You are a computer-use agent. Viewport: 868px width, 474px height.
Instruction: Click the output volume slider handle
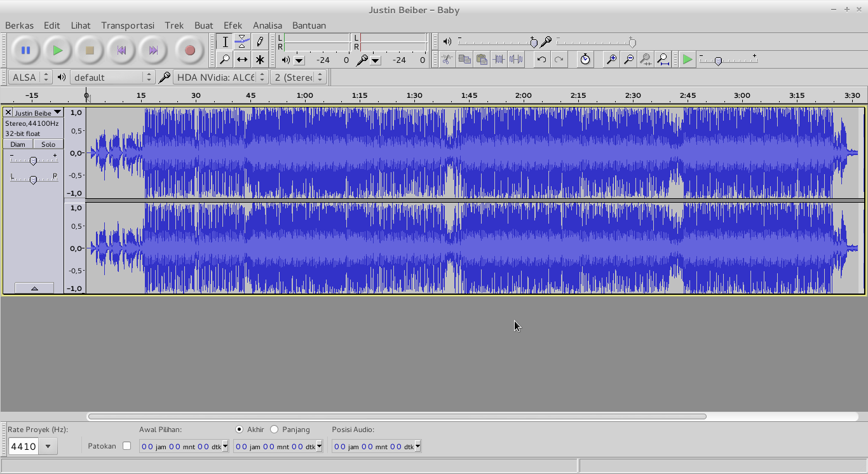click(x=534, y=42)
